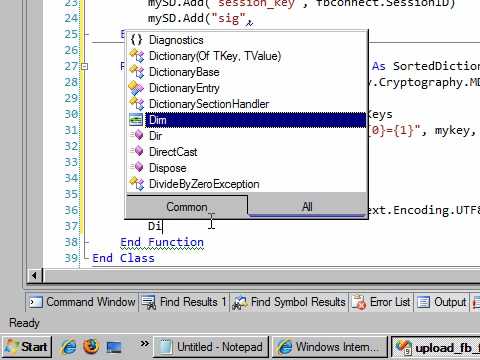
Task: Click the End Class statement
Action: [x=123, y=258]
